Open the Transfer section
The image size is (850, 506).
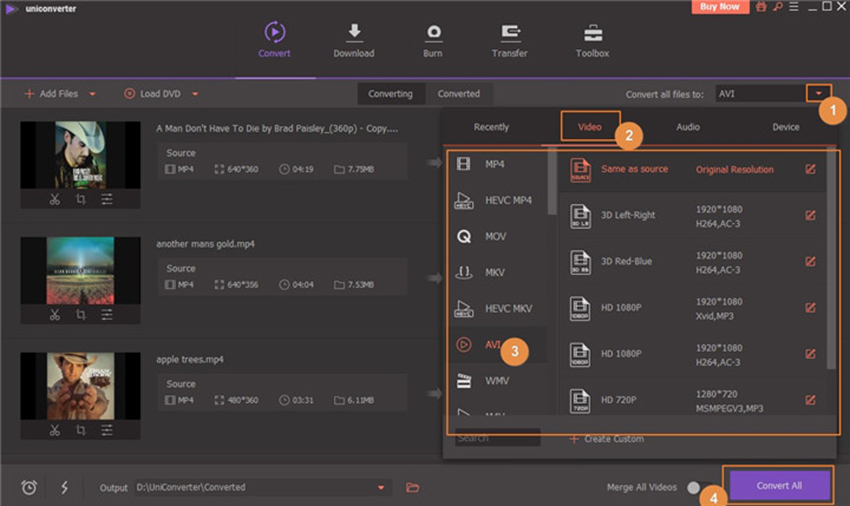click(x=510, y=41)
